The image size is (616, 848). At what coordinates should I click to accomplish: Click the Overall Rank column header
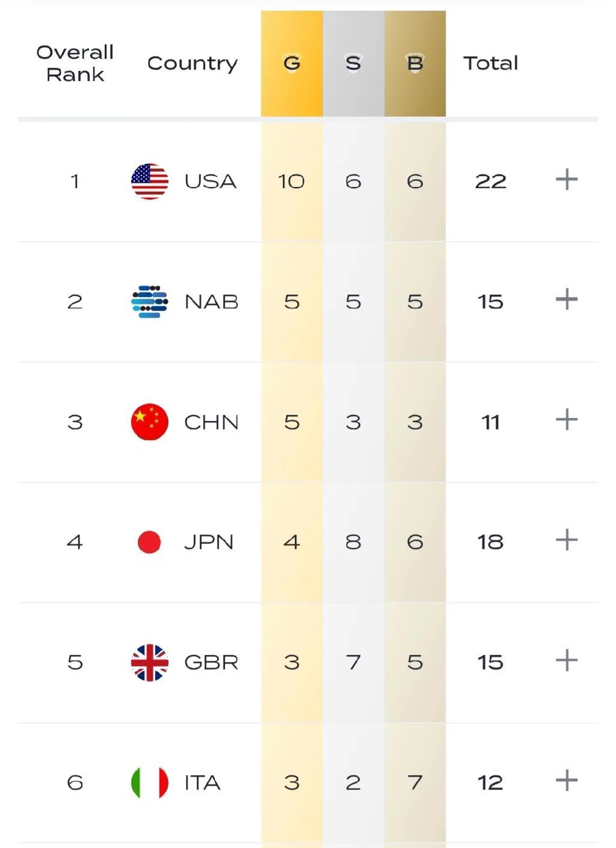coord(75,63)
